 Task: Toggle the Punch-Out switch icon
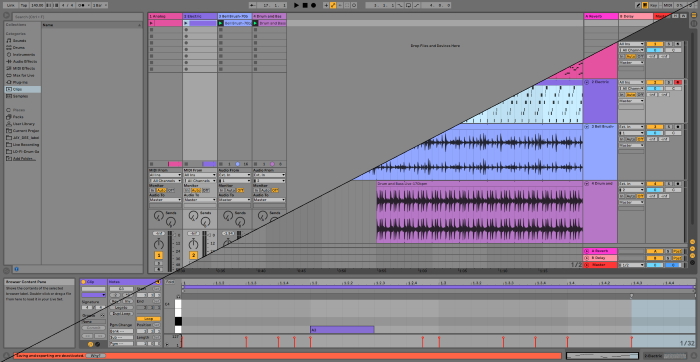(x=417, y=5)
